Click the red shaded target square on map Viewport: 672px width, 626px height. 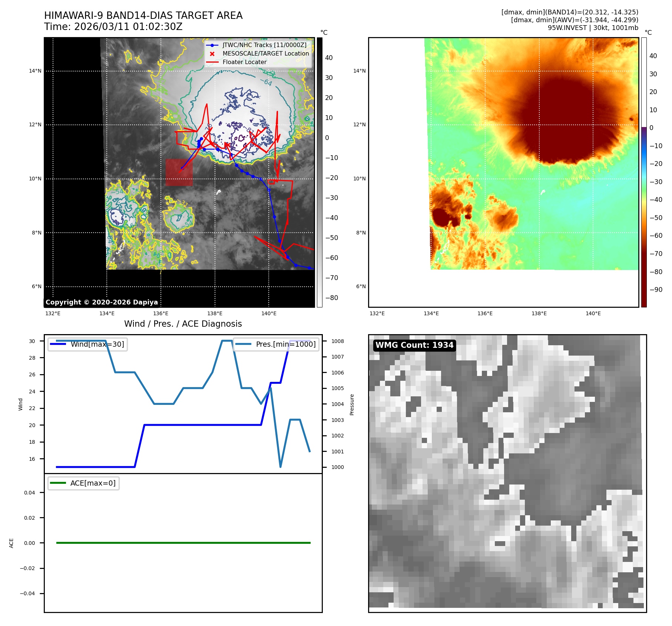click(179, 172)
